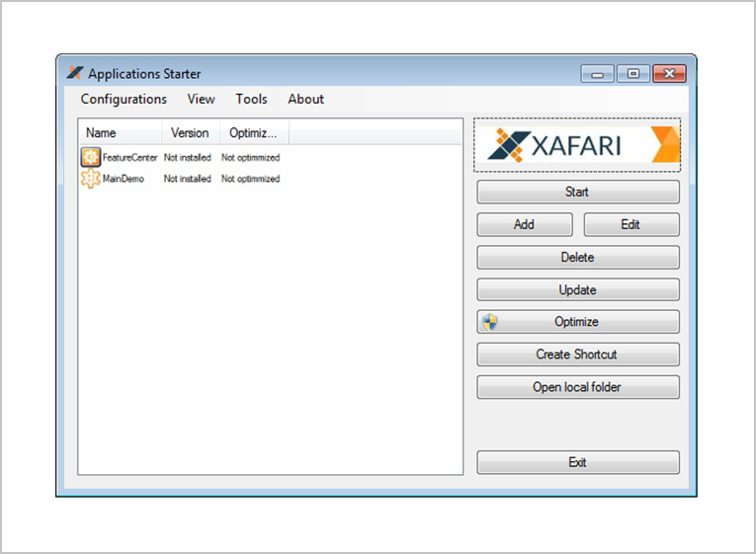
Task: Click the Add button
Action: [525, 224]
